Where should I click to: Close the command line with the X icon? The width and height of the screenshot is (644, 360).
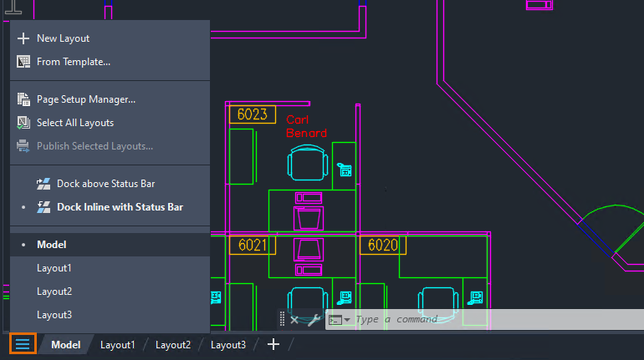coord(294,320)
